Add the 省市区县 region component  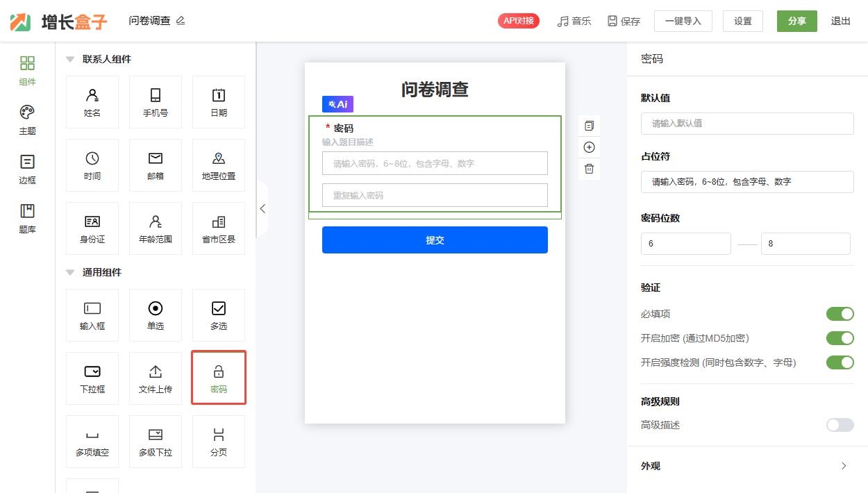tap(219, 228)
